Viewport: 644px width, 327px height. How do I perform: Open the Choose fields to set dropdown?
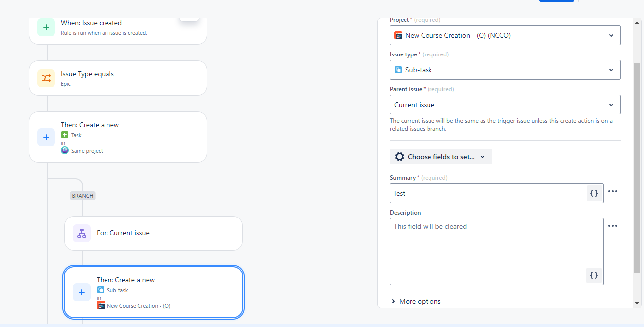[441, 157]
